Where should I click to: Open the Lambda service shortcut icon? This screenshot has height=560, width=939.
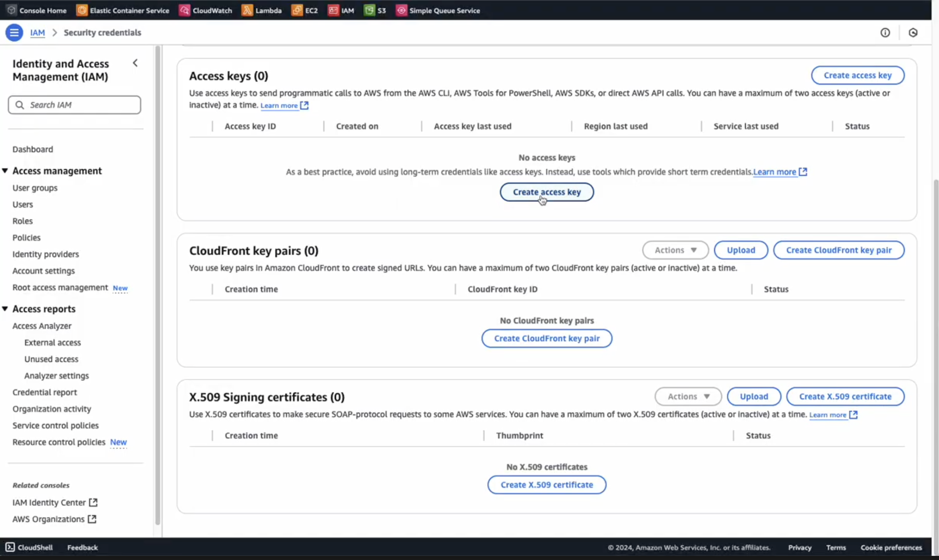point(247,10)
